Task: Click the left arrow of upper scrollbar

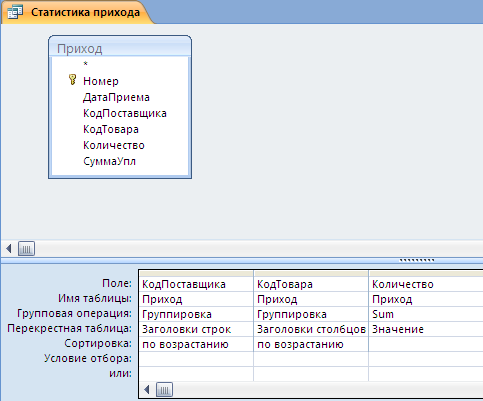Action: [x=9, y=248]
